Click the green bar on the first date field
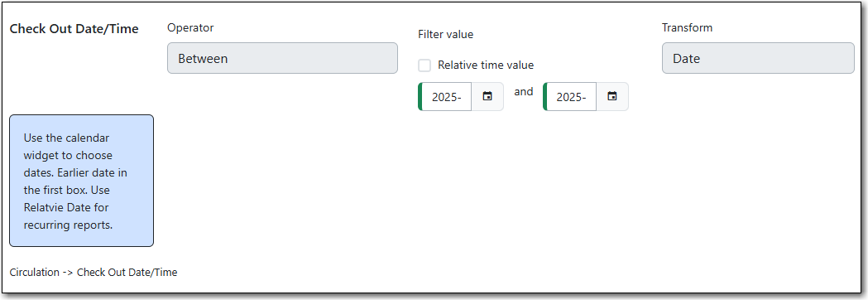The image size is (868, 300). click(420, 96)
